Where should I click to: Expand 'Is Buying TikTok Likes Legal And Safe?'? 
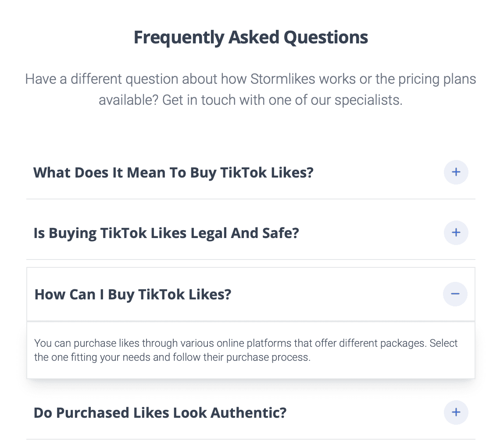point(166,233)
